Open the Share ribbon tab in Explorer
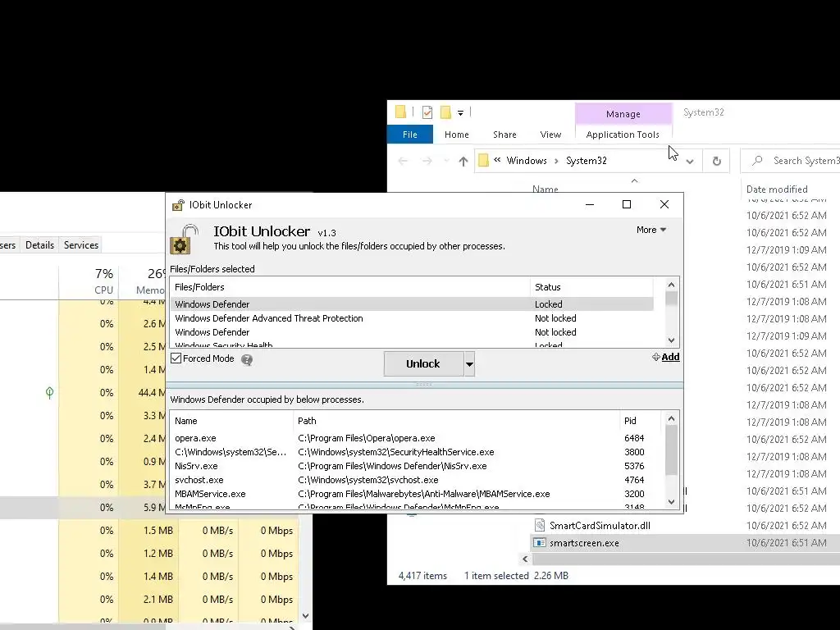Screen dimensions: 840x630 504,135
